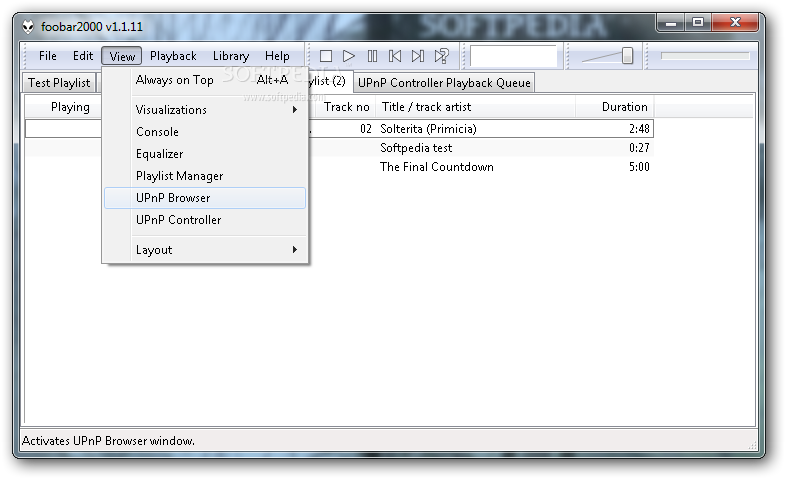786x479 pixels.
Task: Close the foobar2000 window
Action: click(x=735, y=23)
